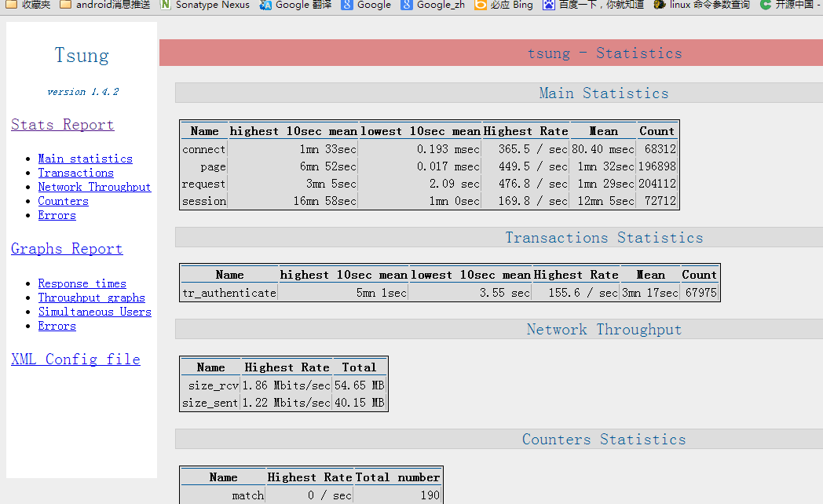Open the 必应 Bing bookmark
Screen dimensions: 823x504
504,5
